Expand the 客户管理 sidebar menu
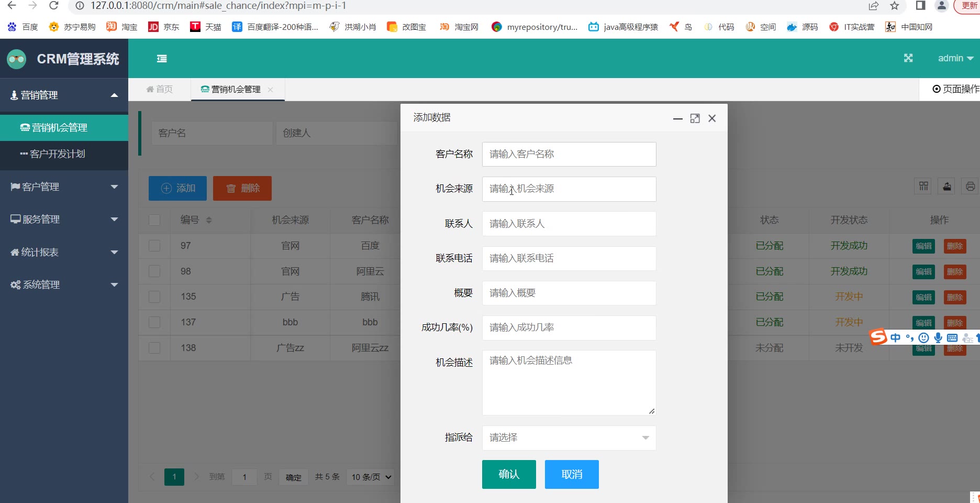The width and height of the screenshot is (980, 503). click(x=64, y=187)
